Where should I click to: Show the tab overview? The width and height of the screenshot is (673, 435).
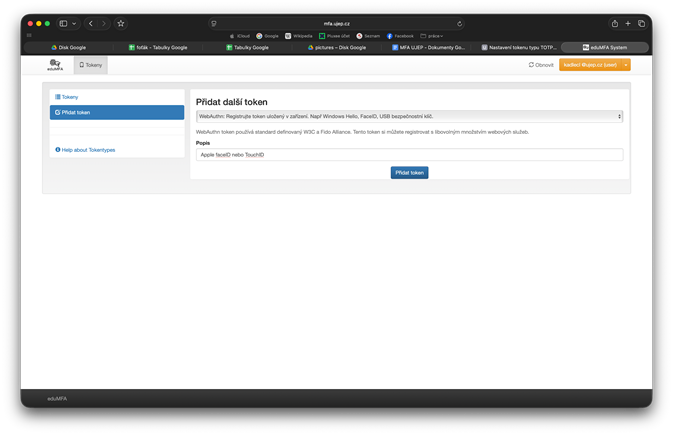point(641,23)
